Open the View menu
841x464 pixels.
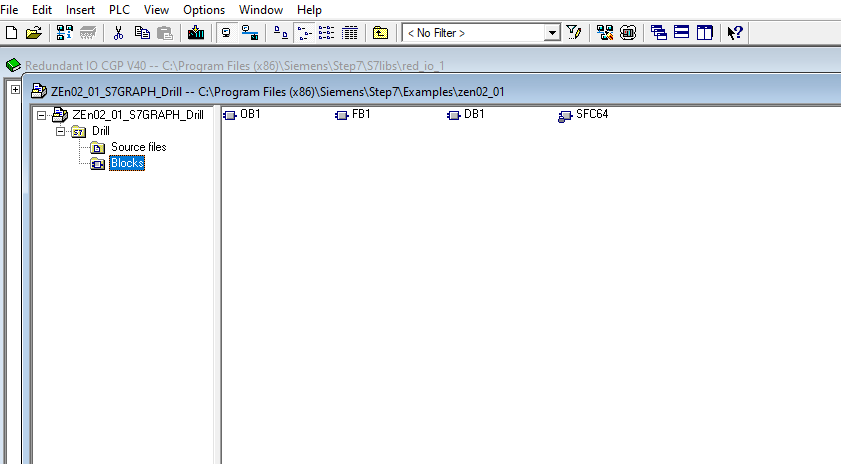pyautogui.click(x=156, y=10)
